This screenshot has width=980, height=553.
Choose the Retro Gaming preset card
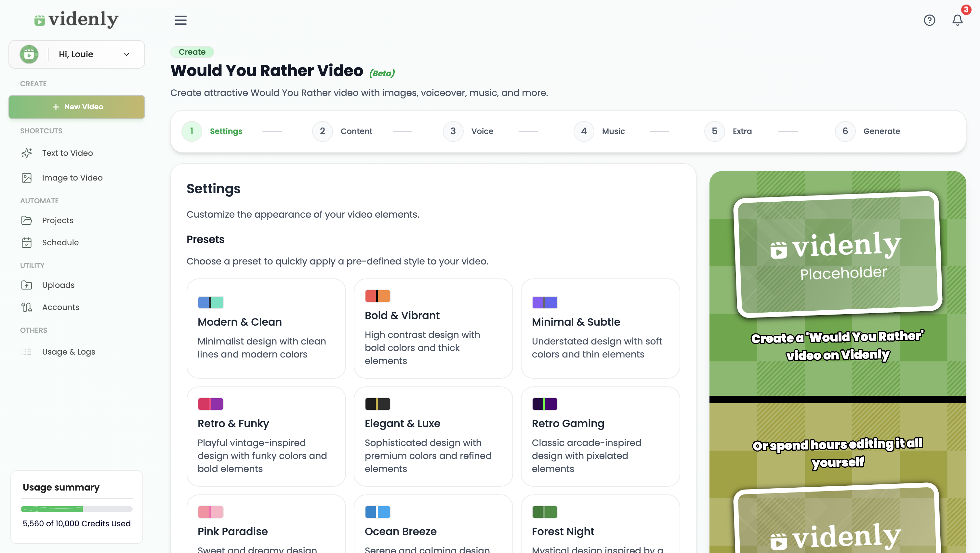click(600, 437)
